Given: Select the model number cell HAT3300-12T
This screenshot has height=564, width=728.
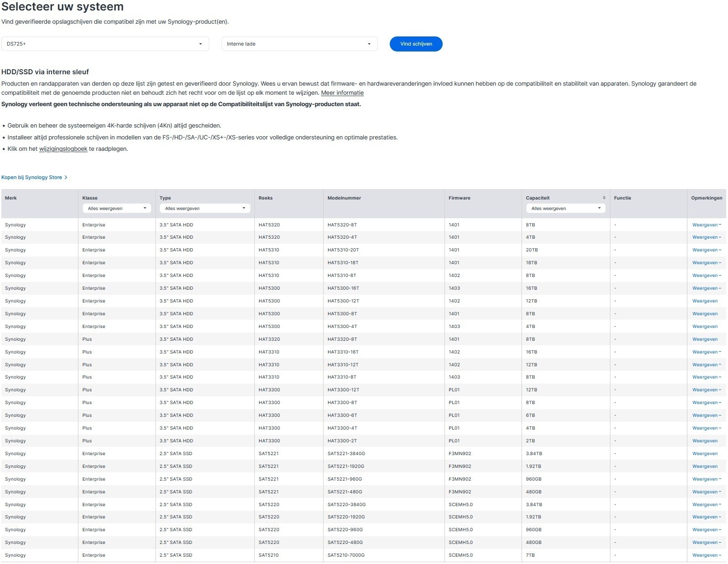Looking at the screenshot, I should [343, 390].
